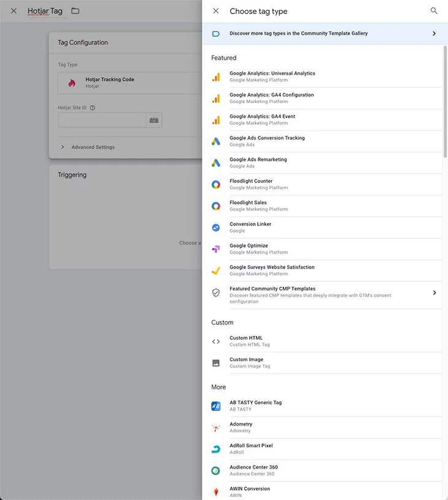Click the Conversion Linker icon

pyautogui.click(x=216, y=228)
